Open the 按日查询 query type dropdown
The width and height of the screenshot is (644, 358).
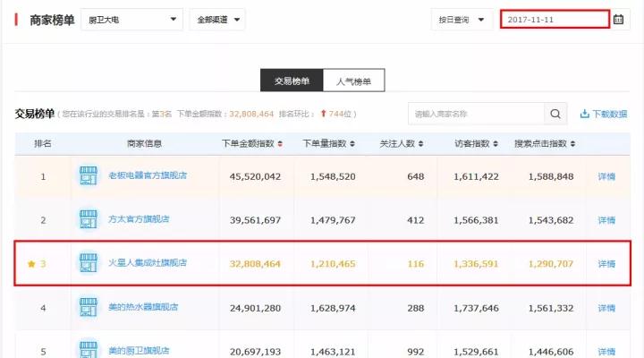coord(462,20)
